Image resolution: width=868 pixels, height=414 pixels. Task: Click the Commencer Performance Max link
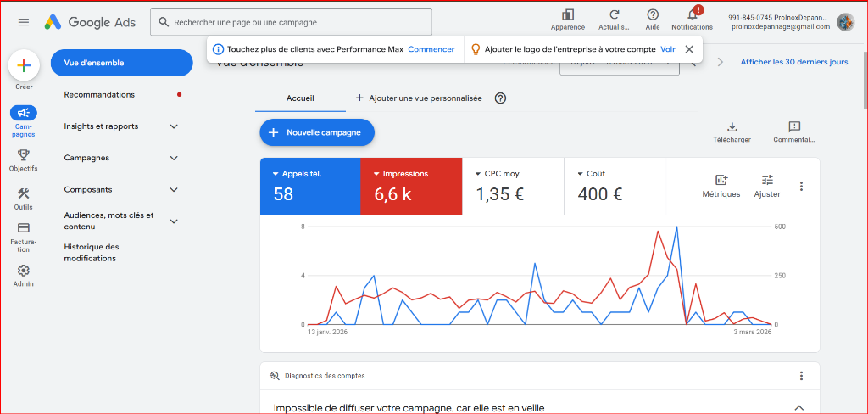(x=431, y=49)
